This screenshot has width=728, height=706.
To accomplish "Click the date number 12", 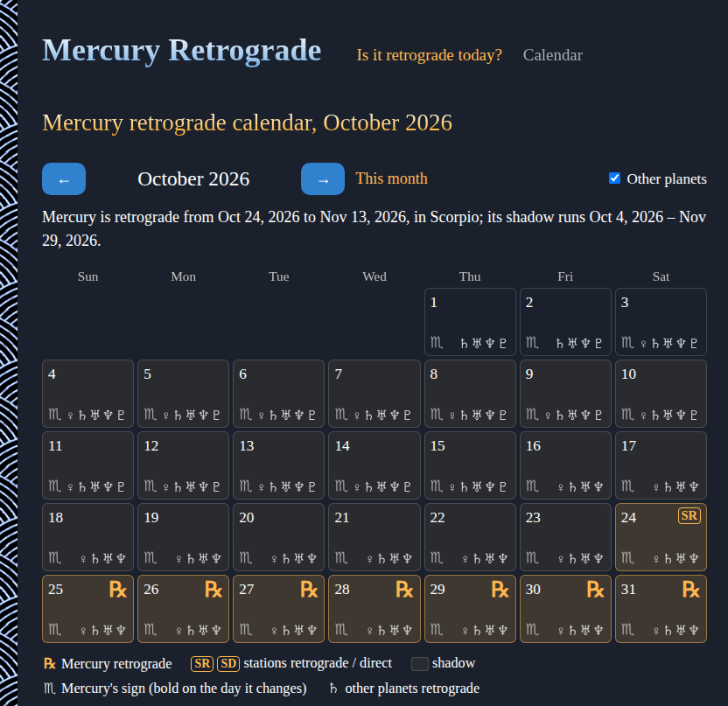I will (151, 446).
